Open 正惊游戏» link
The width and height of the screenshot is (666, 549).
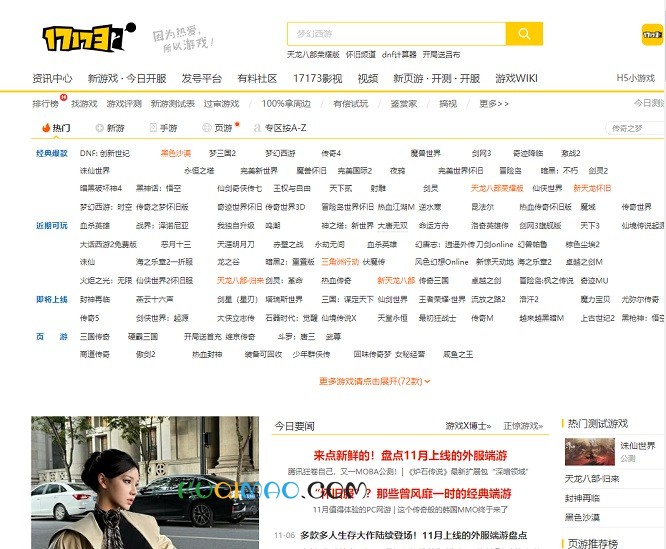click(523, 426)
